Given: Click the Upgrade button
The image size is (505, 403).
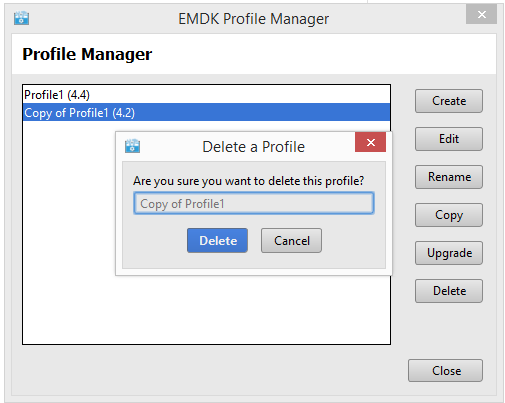Looking at the screenshot, I should click(449, 253).
